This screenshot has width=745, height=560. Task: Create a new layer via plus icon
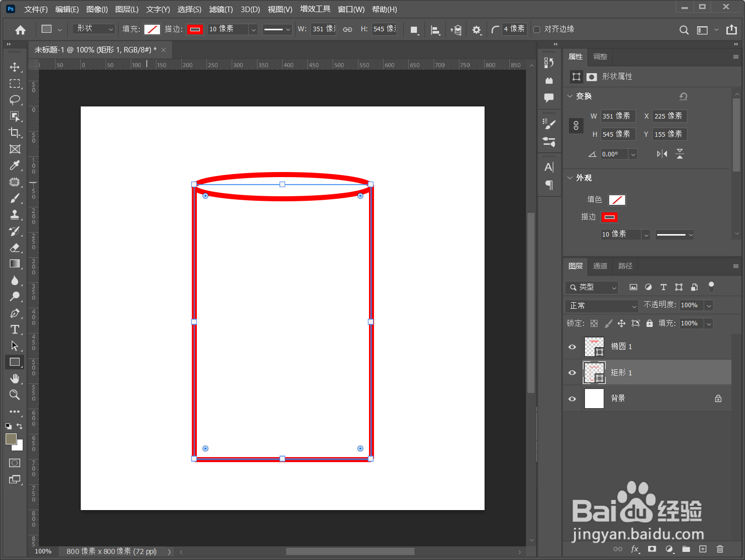point(703,549)
